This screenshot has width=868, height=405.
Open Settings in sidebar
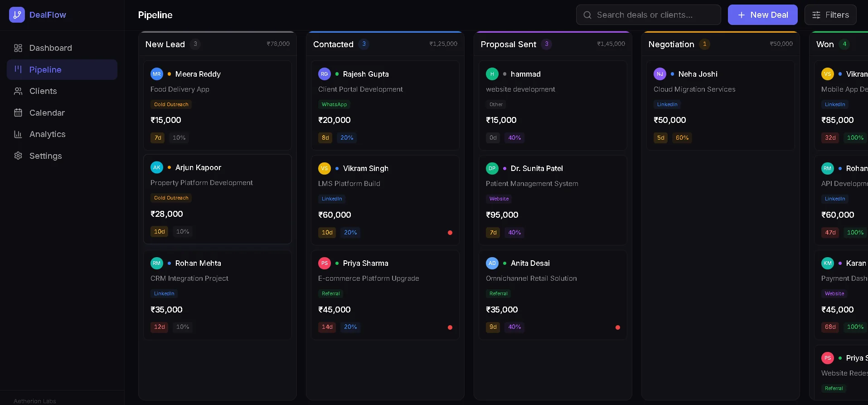(62, 156)
